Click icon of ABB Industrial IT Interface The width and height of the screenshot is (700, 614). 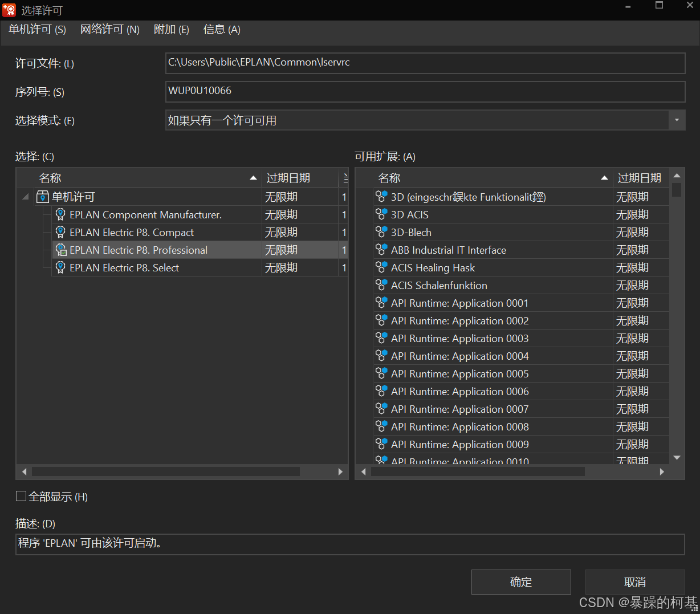pos(381,250)
